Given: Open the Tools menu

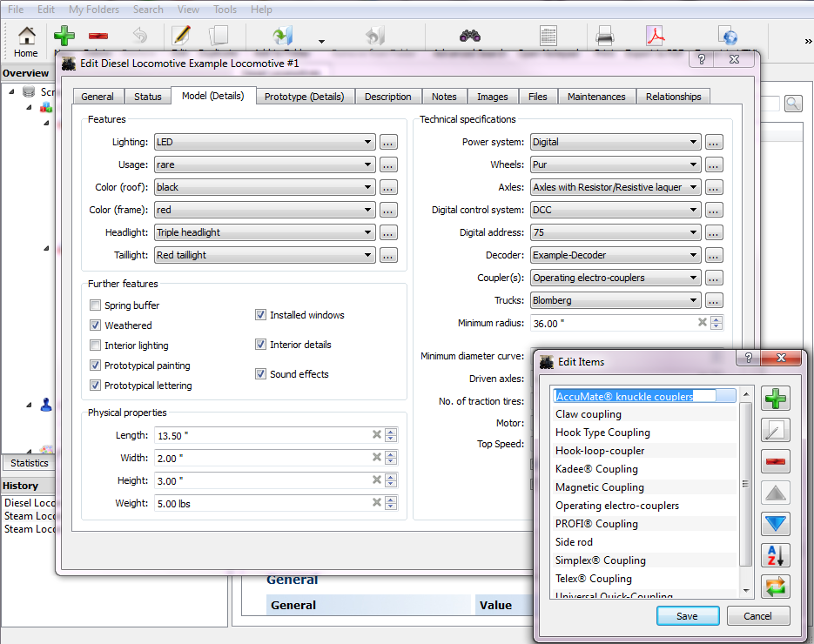Looking at the screenshot, I should click(x=225, y=10).
